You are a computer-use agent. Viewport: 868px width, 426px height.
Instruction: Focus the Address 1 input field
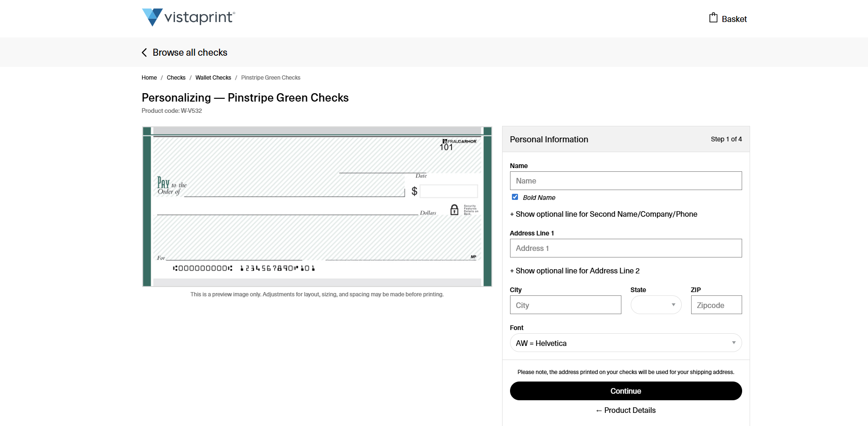(626, 248)
